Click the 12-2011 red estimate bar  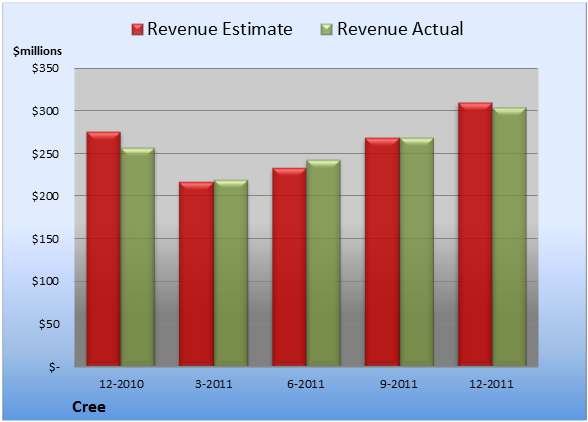click(x=475, y=234)
